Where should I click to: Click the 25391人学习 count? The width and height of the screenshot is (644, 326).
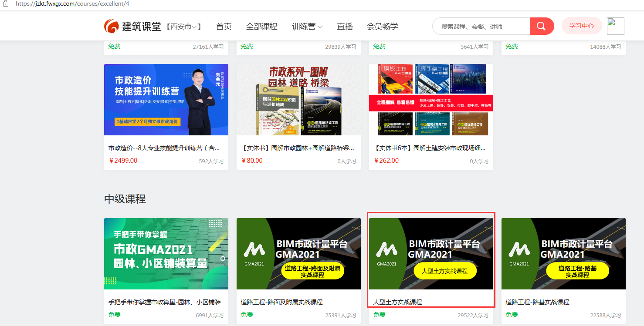click(x=341, y=316)
